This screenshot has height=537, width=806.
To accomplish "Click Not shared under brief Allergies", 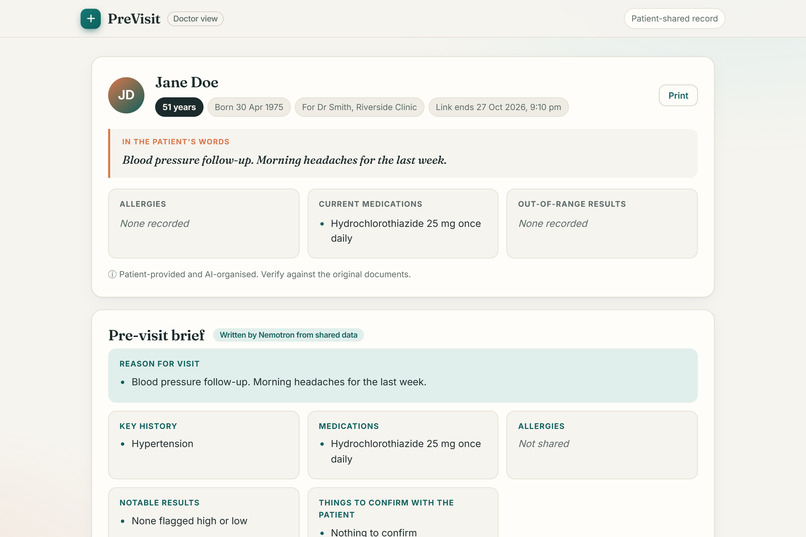I will point(543,444).
